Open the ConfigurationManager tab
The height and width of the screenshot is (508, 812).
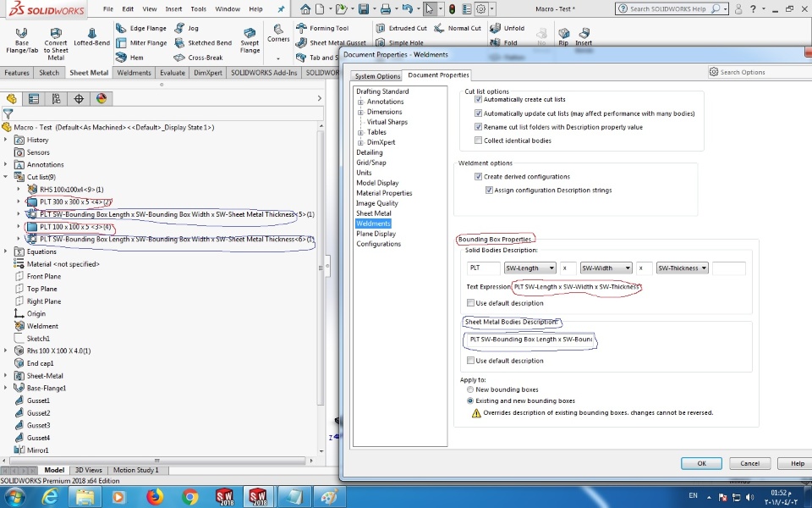tap(56, 98)
